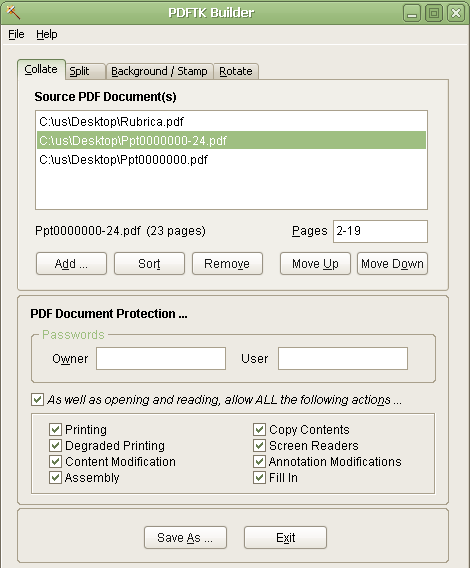Click the Remove button
The width and height of the screenshot is (470, 568).
227,264
